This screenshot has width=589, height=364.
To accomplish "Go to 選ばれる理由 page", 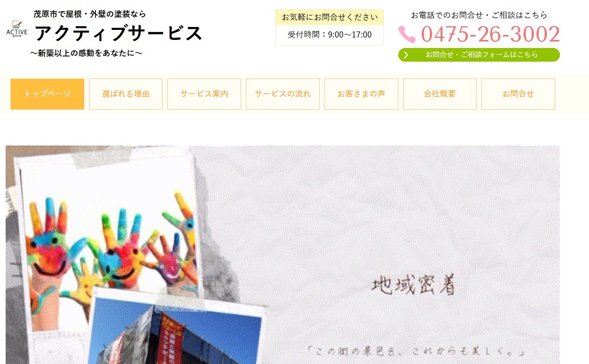I will tap(126, 94).
